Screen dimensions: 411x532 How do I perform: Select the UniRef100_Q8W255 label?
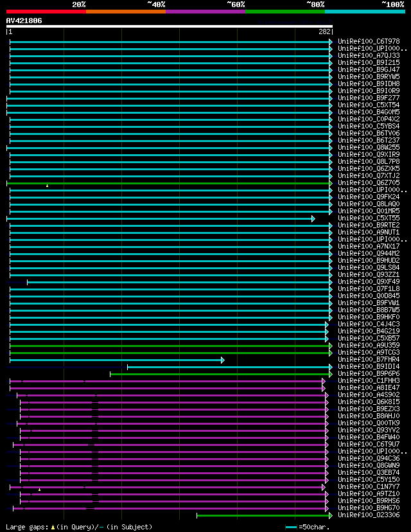369,148
